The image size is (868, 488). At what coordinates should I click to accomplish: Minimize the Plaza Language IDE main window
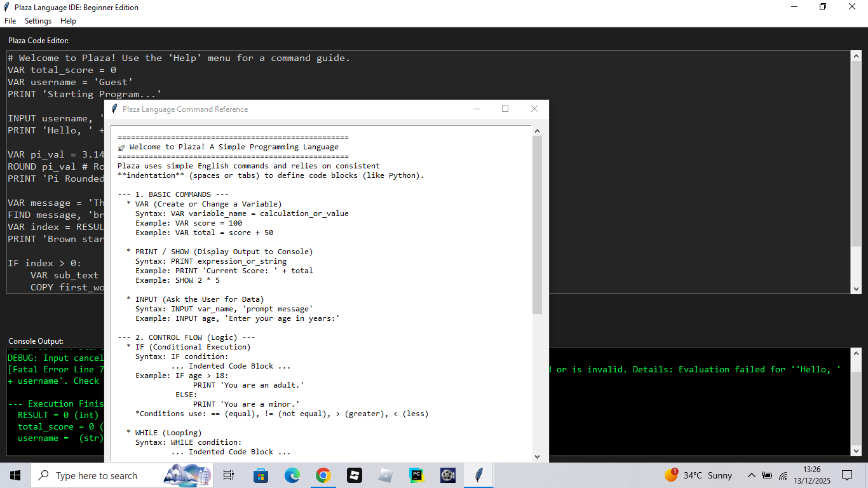(x=794, y=7)
